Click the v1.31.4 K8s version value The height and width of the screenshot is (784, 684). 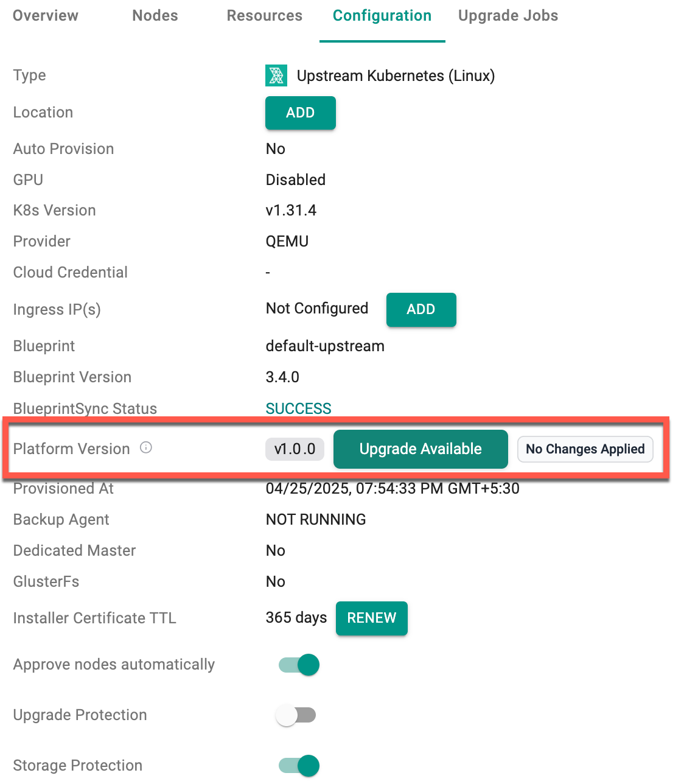click(291, 211)
